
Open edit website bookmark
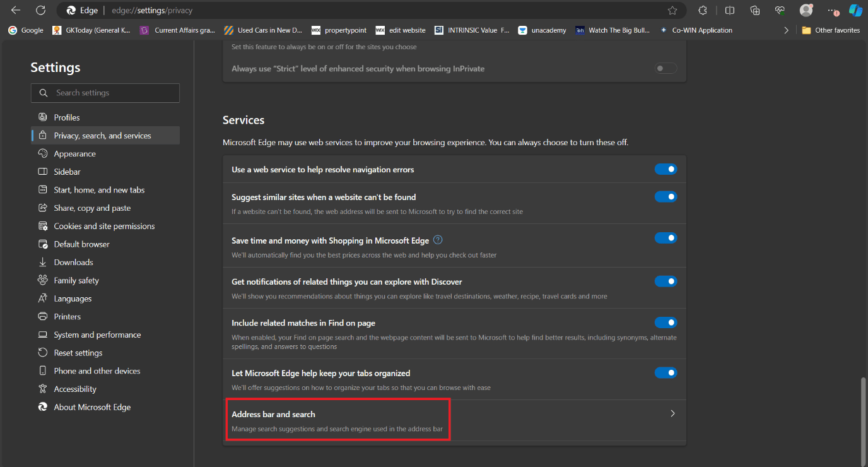(x=400, y=30)
